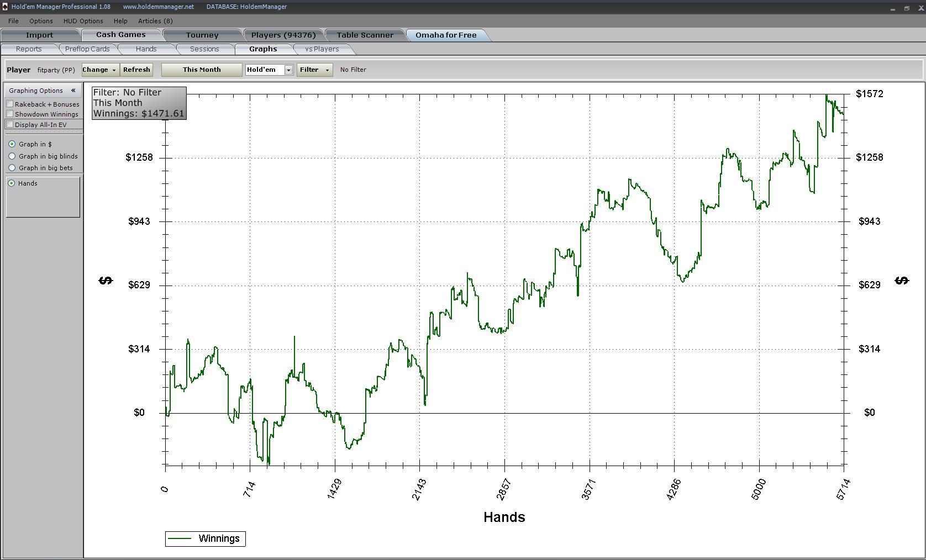Switch to the Hands sub-tab
This screenshot has width=926, height=560.
click(x=146, y=49)
